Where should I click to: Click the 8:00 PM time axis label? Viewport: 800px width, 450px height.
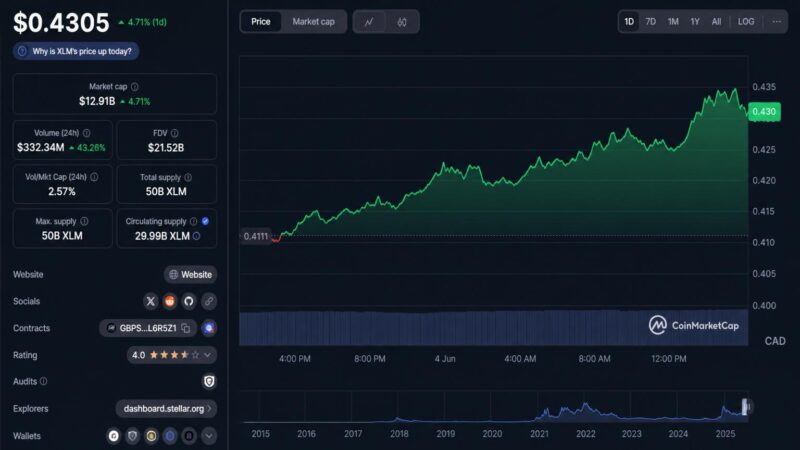click(x=370, y=359)
